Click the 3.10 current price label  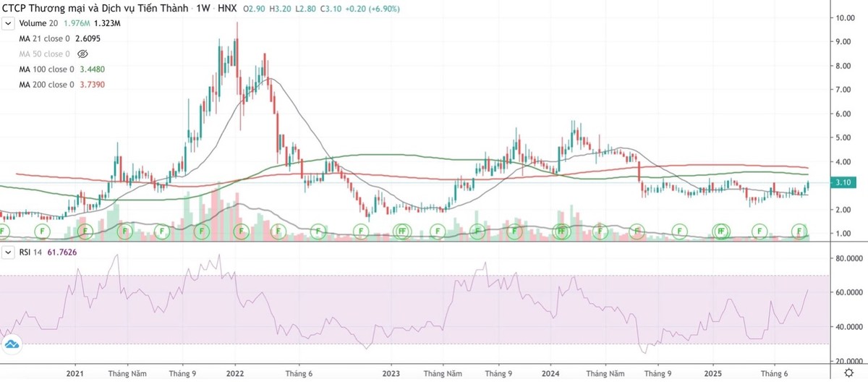[x=822, y=184]
